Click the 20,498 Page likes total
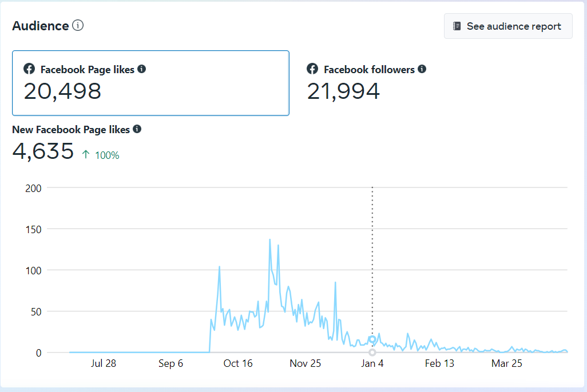Image resolution: width=587 pixels, height=392 pixels. point(62,91)
